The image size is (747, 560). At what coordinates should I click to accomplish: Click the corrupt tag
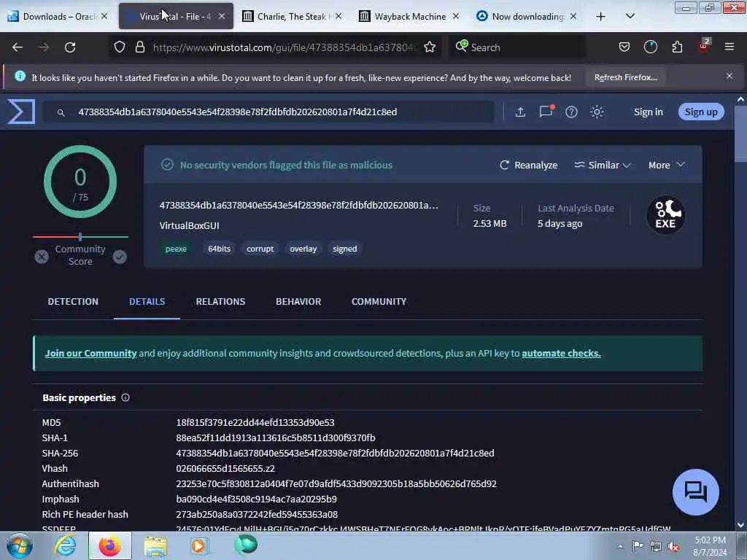260,249
